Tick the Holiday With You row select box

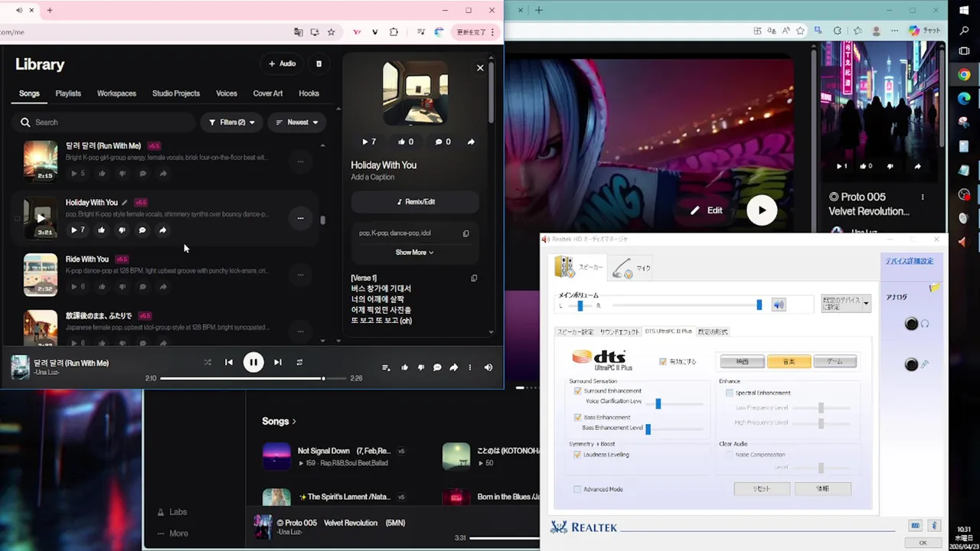(17, 218)
